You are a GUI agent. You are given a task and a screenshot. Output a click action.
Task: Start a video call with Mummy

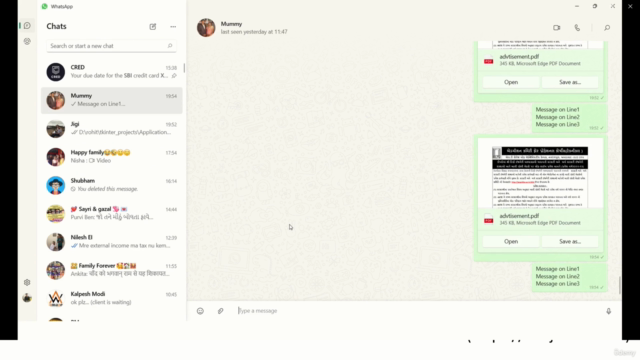coord(557,28)
